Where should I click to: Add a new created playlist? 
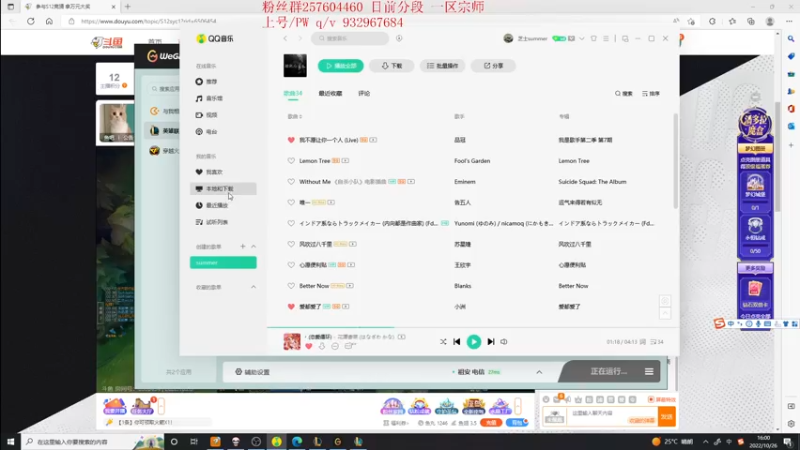(243, 246)
